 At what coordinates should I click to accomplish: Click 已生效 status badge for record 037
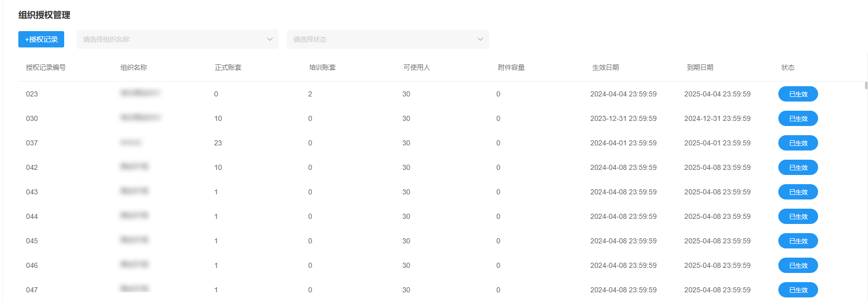pyautogui.click(x=798, y=143)
